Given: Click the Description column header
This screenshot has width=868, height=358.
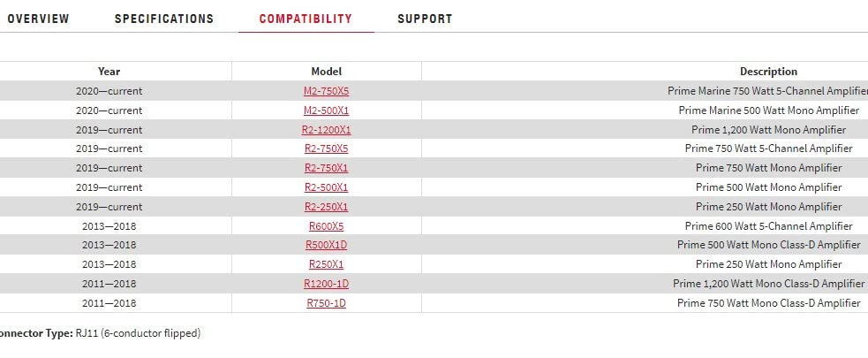Looking at the screenshot, I should (768, 72).
